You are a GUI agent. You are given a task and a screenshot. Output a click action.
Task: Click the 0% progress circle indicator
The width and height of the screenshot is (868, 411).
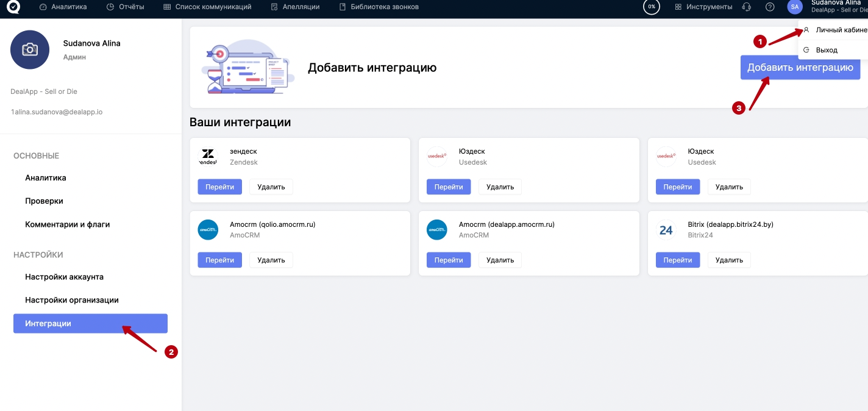point(652,7)
